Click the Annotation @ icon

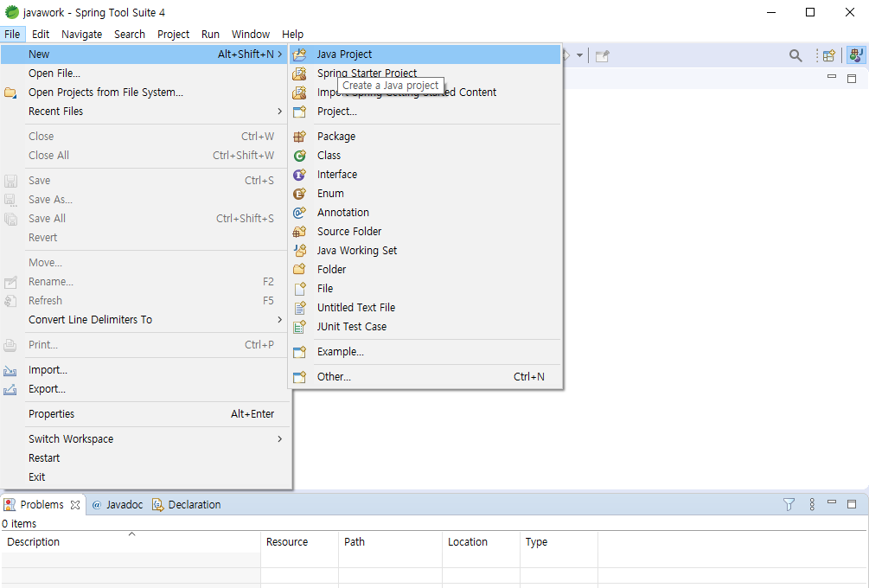(299, 212)
